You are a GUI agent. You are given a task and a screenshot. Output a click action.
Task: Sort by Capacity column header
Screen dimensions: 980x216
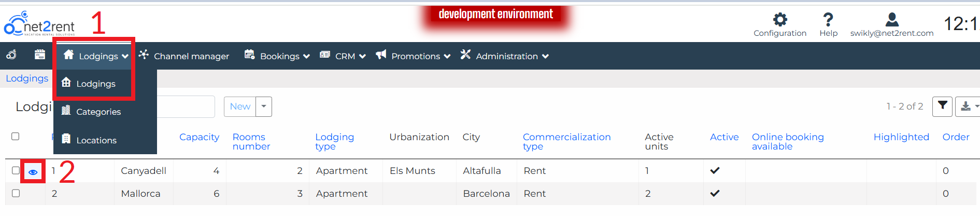point(199,137)
